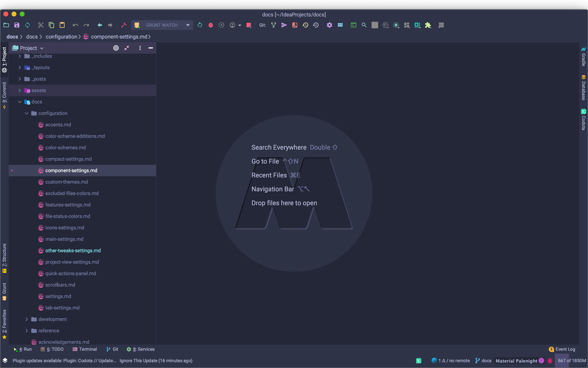Viewport: 588px width, 368px height.
Task: Collapse the configuration folder in Project tree
Action: pyautogui.click(x=26, y=113)
